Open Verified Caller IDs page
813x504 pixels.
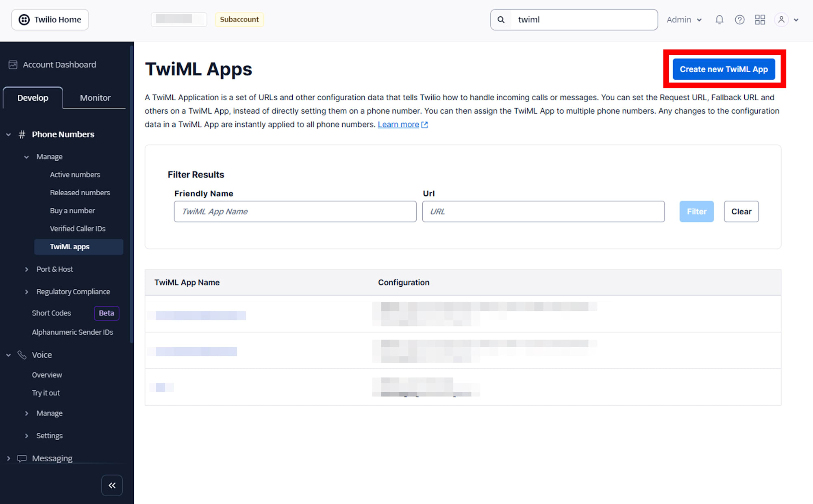click(x=78, y=229)
